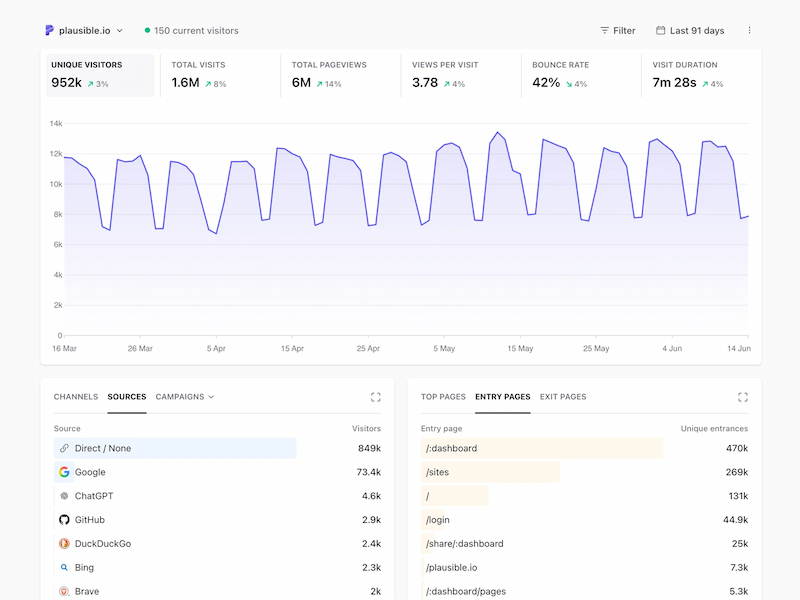Click the calendar icon for date range
The image size is (800, 600).
660,30
